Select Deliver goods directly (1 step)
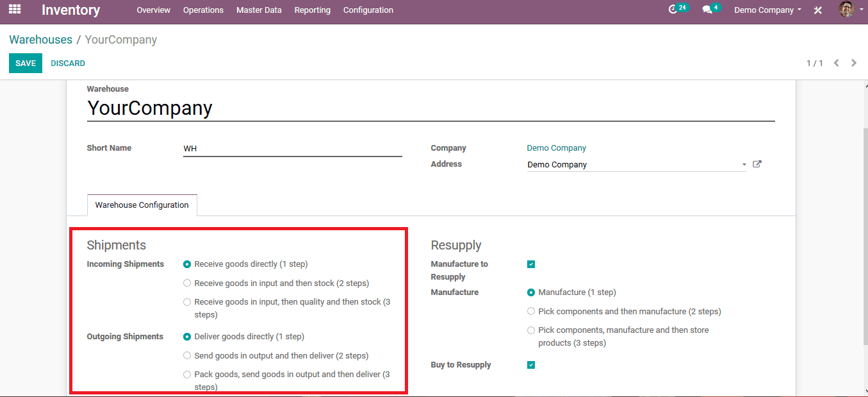 pyautogui.click(x=187, y=337)
